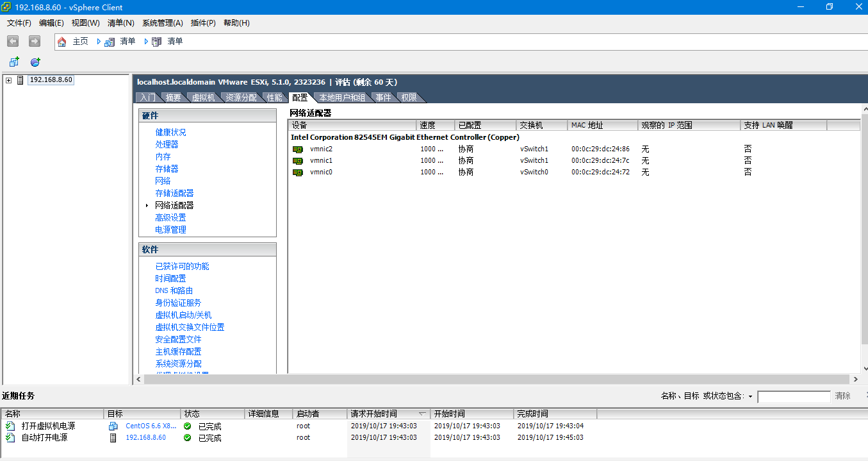Image resolution: width=868 pixels, height=461 pixels.
Task: Open the 文件(F) menu
Action: tap(19, 23)
